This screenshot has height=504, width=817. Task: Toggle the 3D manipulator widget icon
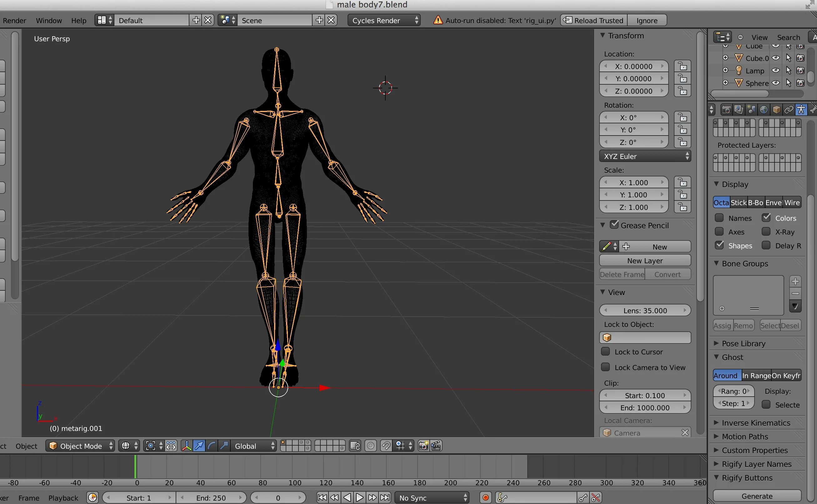point(187,446)
